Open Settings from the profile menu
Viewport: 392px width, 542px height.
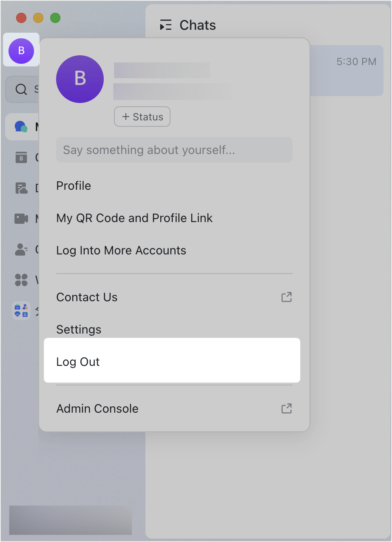(79, 329)
